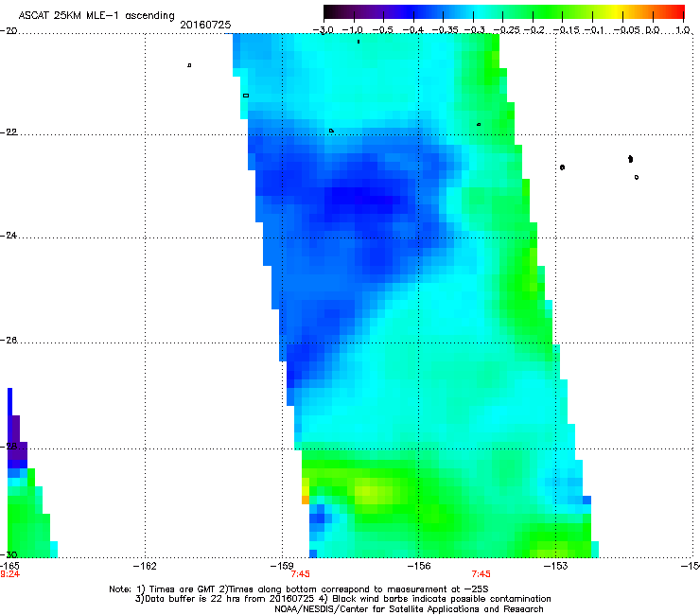Click the lone orange pixel on swath edge

point(306,500)
